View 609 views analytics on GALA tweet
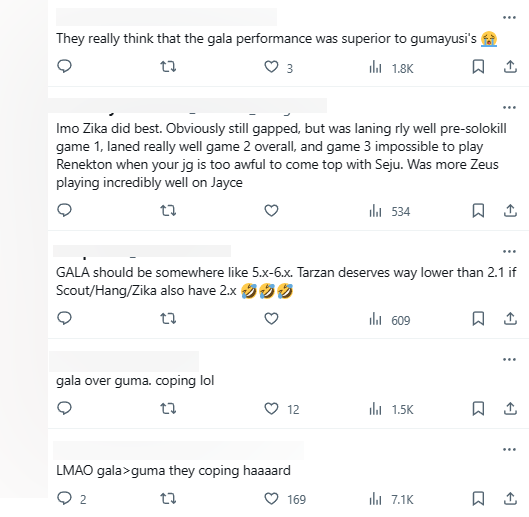 389,319
